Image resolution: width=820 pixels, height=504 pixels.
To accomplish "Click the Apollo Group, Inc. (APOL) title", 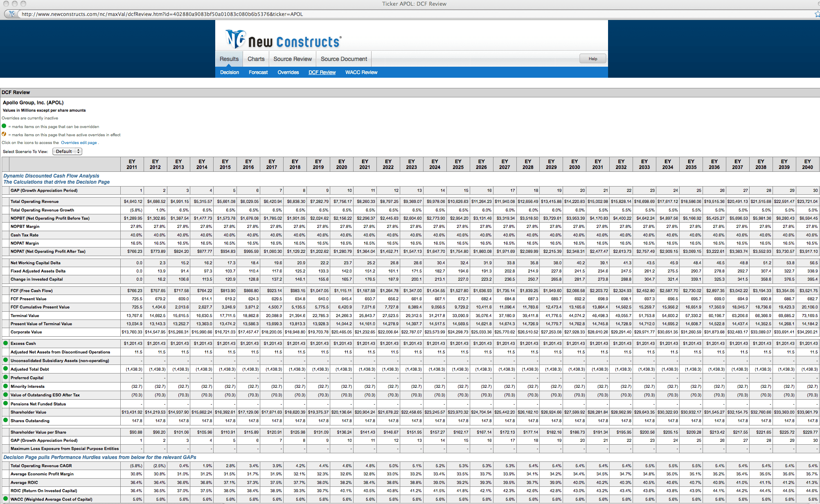I will [x=33, y=103].
